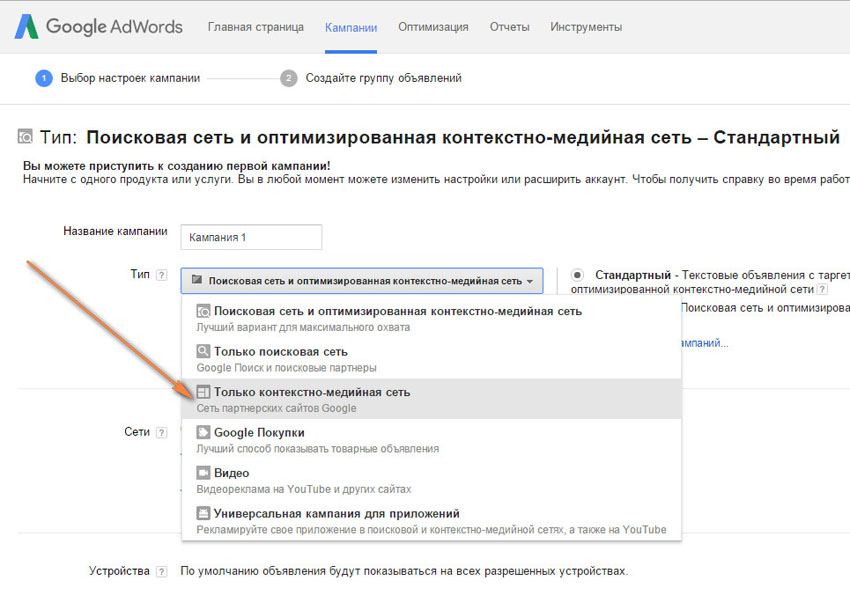Click the Рекламируйте свое приложение description text
Screen dimensions: 850x610
pos(432,530)
